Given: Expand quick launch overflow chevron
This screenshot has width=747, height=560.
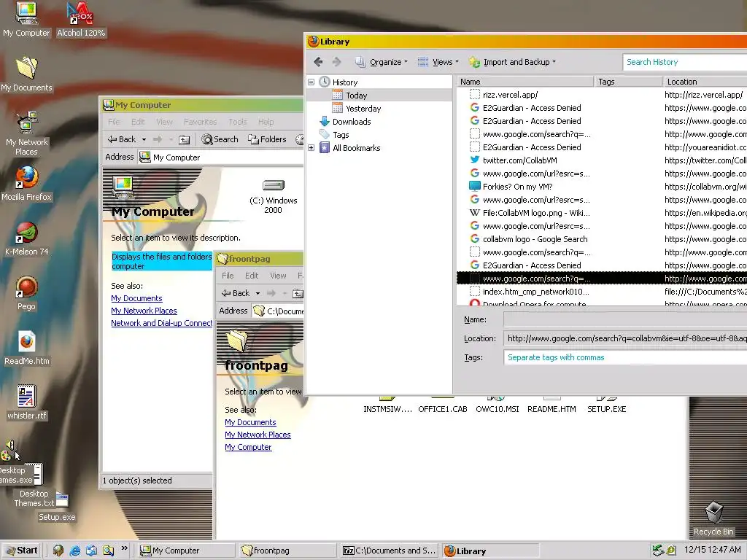Looking at the screenshot, I should click(x=124, y=548).
